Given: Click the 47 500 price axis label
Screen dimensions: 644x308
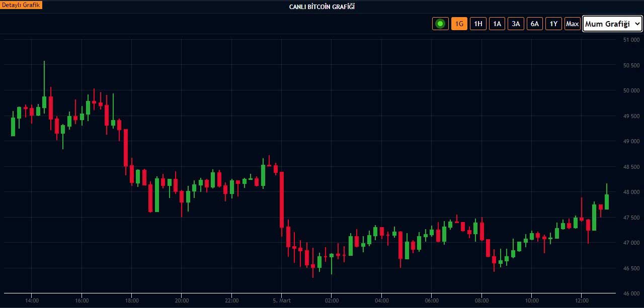Looking at the screenshot, I should point(631,218).
